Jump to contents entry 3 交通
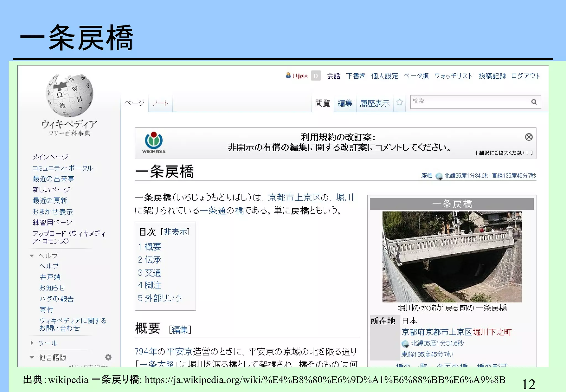The image size is (566, 392). coord(150,273)
